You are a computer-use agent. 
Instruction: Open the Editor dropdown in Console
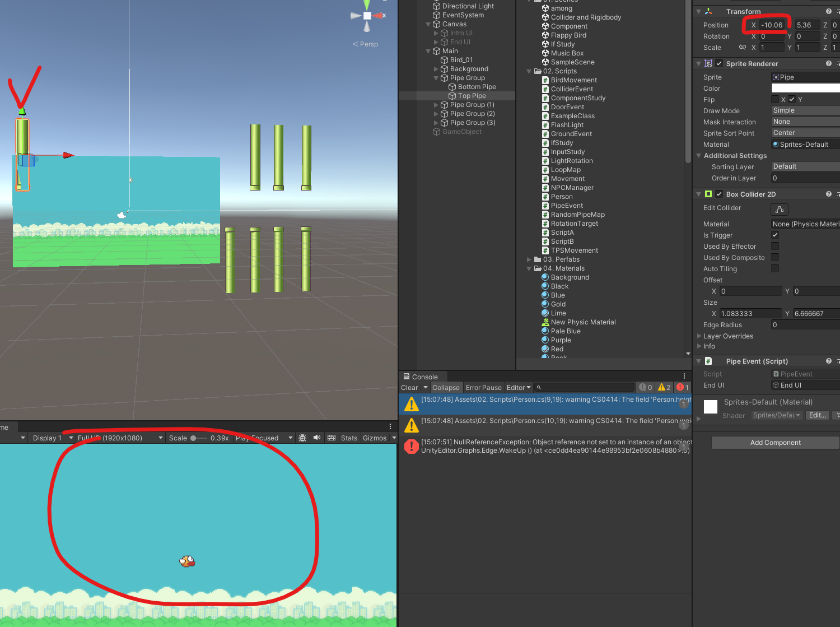519,387
